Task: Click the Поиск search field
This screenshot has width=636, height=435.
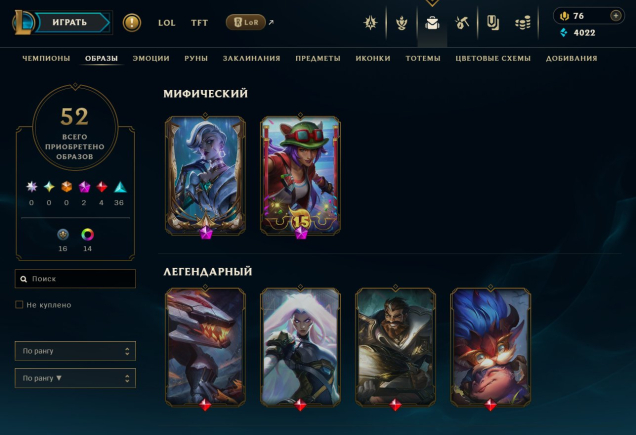Action: pos(75,279)
